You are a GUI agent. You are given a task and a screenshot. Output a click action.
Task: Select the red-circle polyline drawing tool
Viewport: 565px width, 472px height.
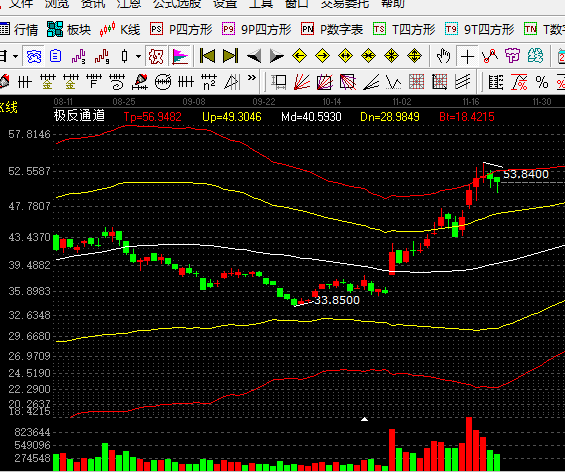pyautogui.click(x=490, y=56)
